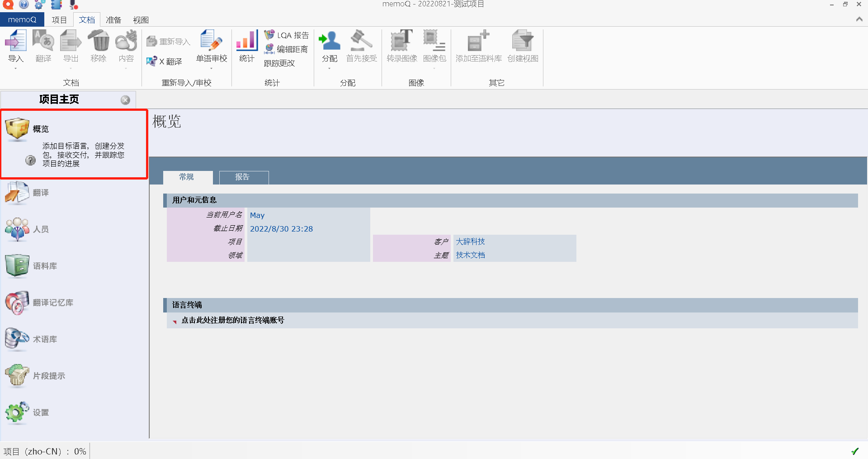Expand the Import (导入) dropdown arrow
Image resolution: width=868 pixels, height=459 pixels.
16,68
